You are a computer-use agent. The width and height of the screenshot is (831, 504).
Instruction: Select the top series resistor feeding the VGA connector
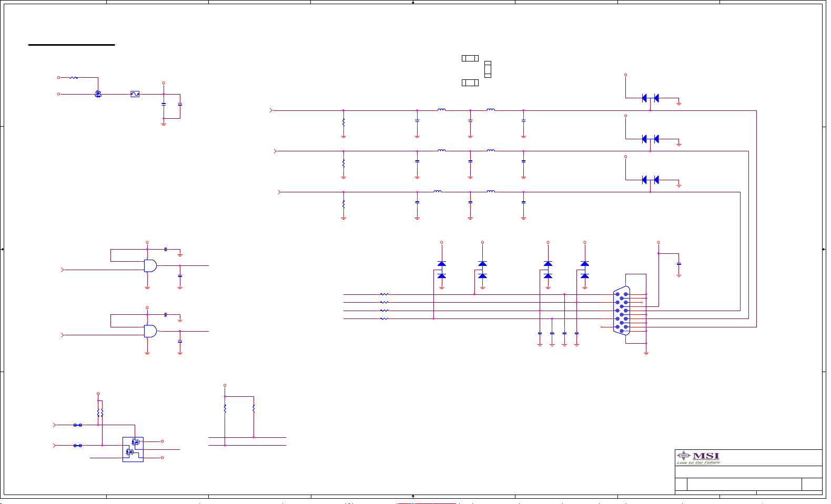384,294
